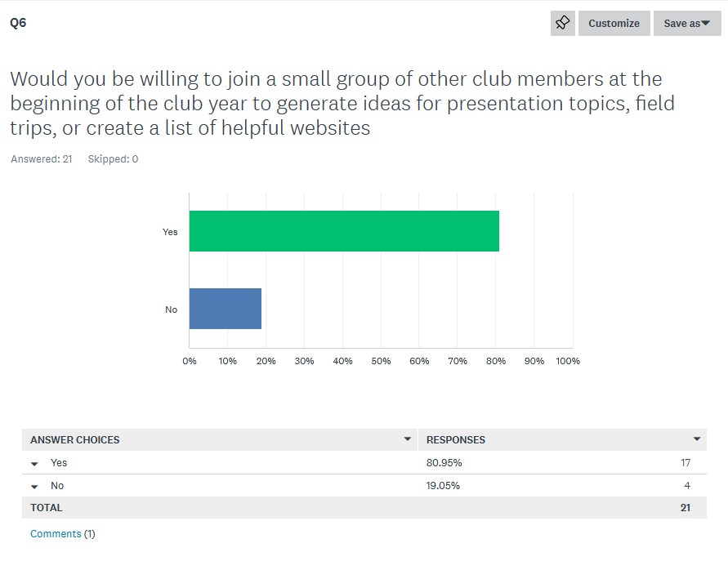The width and height of the screenshot is (728, 570).
Task: Open the Customize chart options
Action: click(x=614, y=23)
